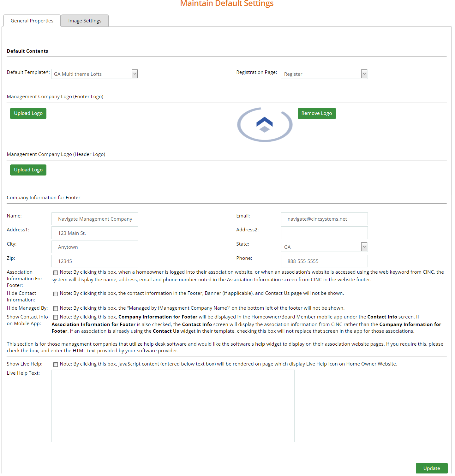Open the Registration Page dropdown
455x476 pixels.
click(324, 74)
